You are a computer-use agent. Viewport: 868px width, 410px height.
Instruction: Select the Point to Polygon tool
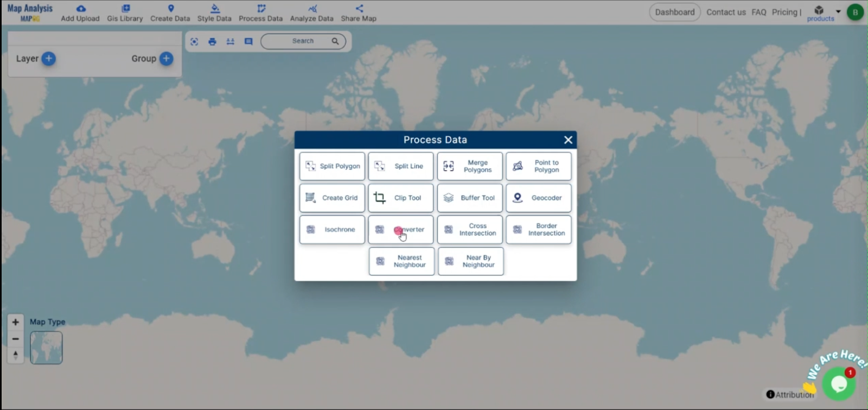tap(539, 166)
